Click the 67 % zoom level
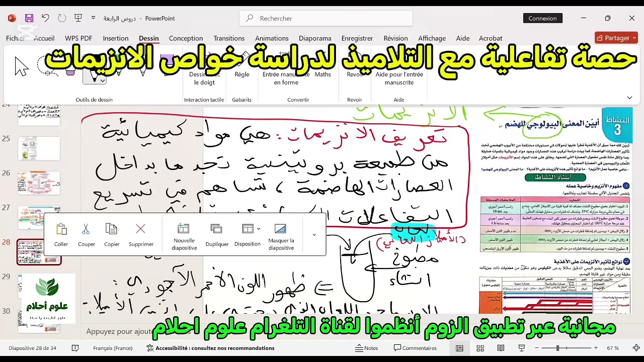644x362 pixels. click(x=613, y=348)
